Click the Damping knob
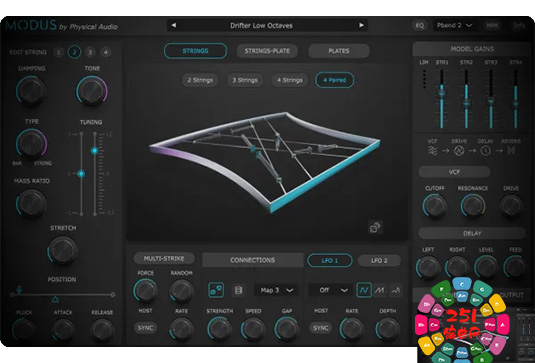Viewport: 535px width, 363px height. 31,91
